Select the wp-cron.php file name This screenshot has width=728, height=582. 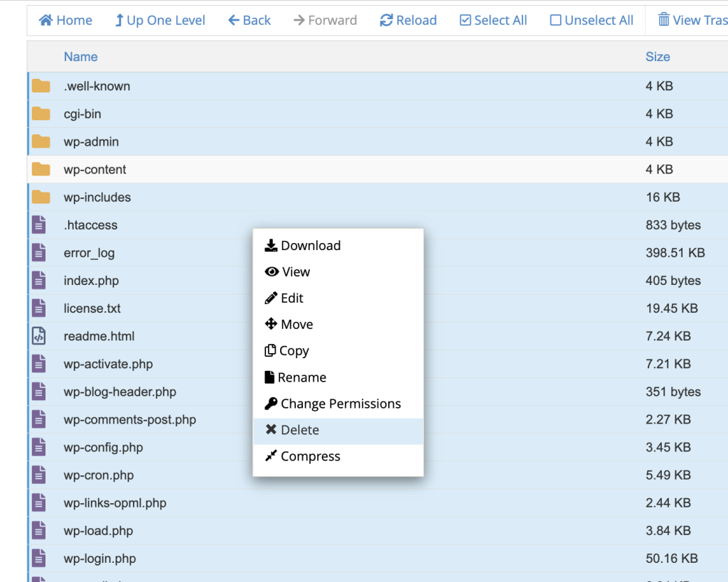pos(98,475)
